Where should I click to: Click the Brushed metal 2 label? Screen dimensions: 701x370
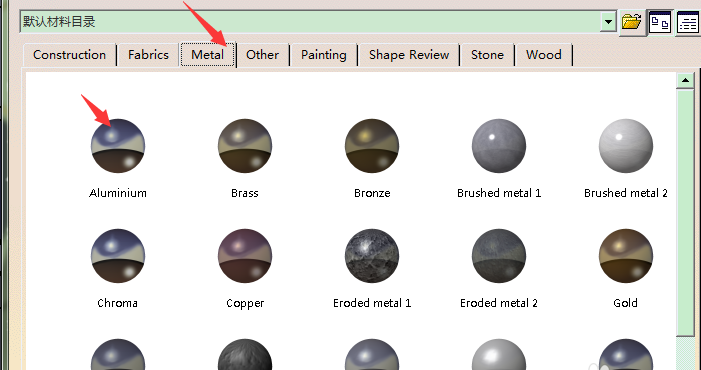coord(626,193)
